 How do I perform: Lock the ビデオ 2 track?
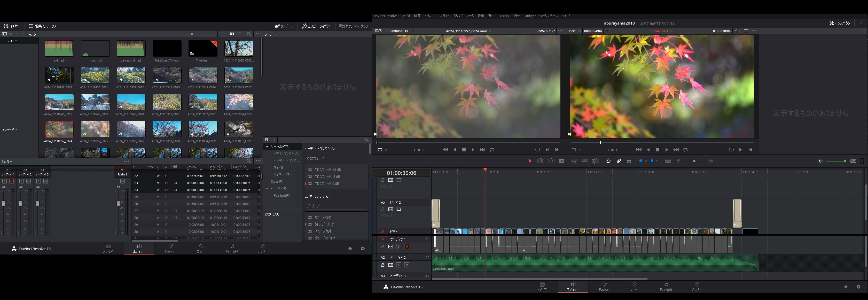382,209
